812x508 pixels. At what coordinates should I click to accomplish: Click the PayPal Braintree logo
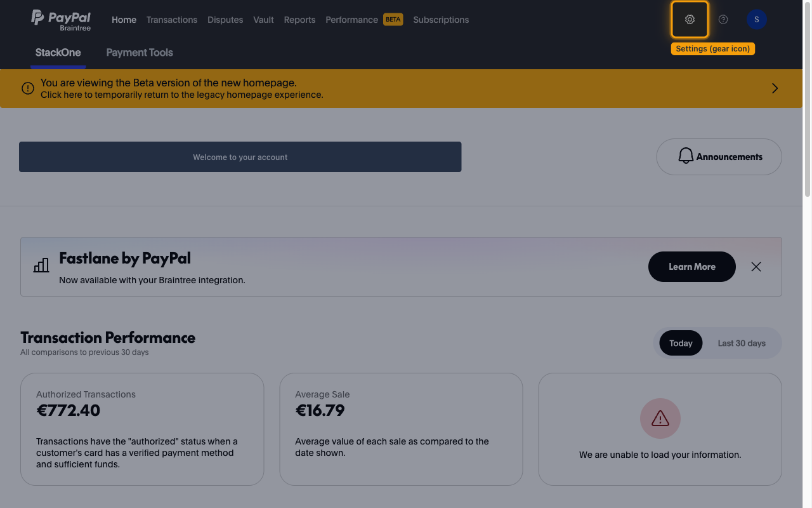click(x=61, y=20)
